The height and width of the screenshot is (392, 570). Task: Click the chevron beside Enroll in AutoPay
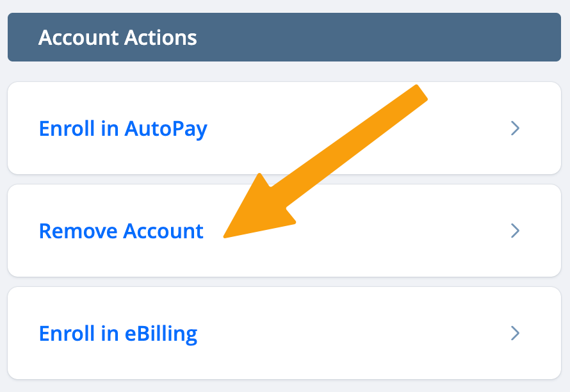[515, 128]
